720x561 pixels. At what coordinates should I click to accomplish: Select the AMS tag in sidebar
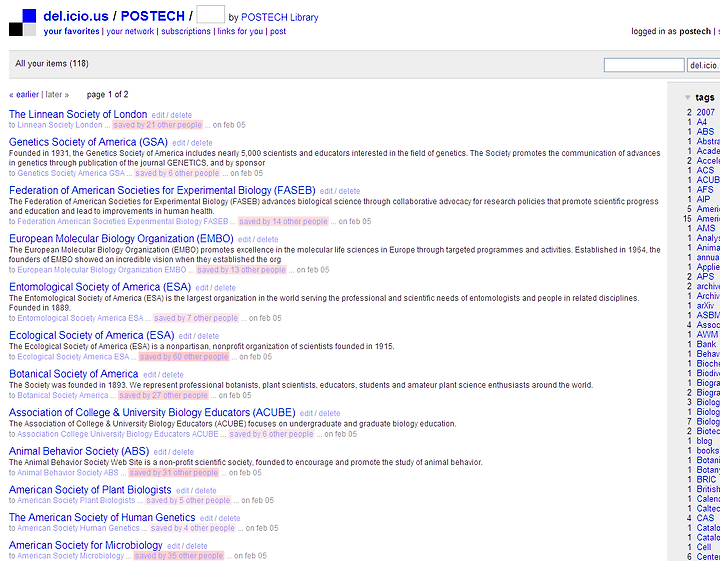(706, 228)
